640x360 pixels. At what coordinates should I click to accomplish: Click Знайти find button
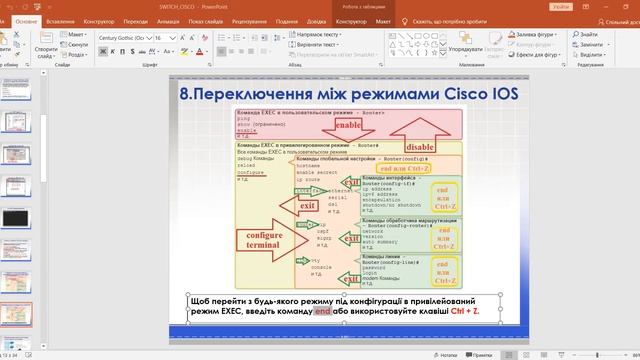(x=585, y=34)
